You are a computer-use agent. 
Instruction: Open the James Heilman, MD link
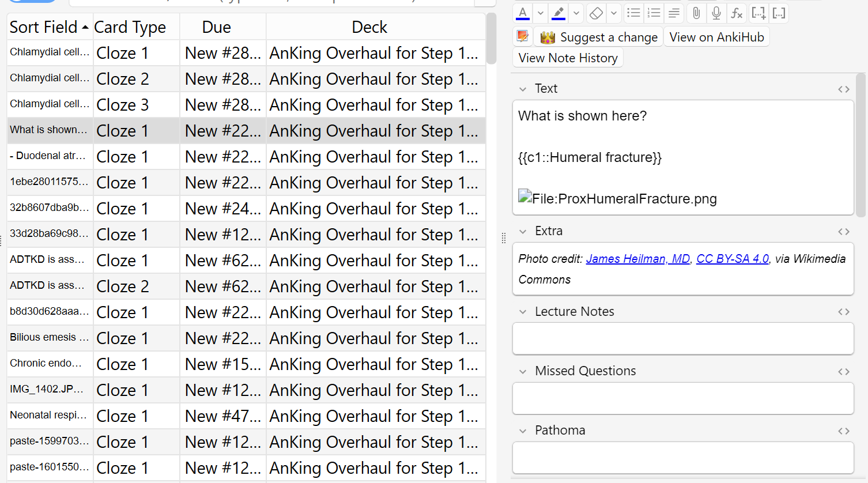tap(638, 259)
